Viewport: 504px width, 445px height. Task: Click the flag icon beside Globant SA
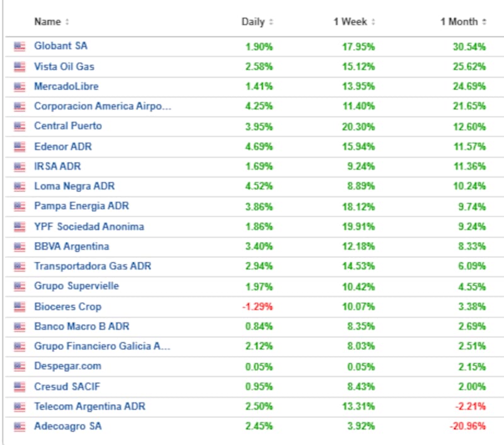pos(20,46)
